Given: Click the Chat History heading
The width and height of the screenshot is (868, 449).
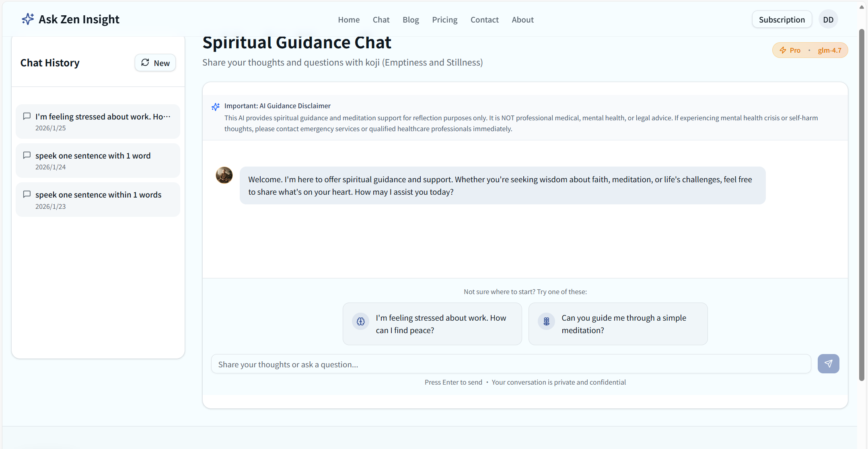Looking at the screenshot, I should tap(50, 63).
